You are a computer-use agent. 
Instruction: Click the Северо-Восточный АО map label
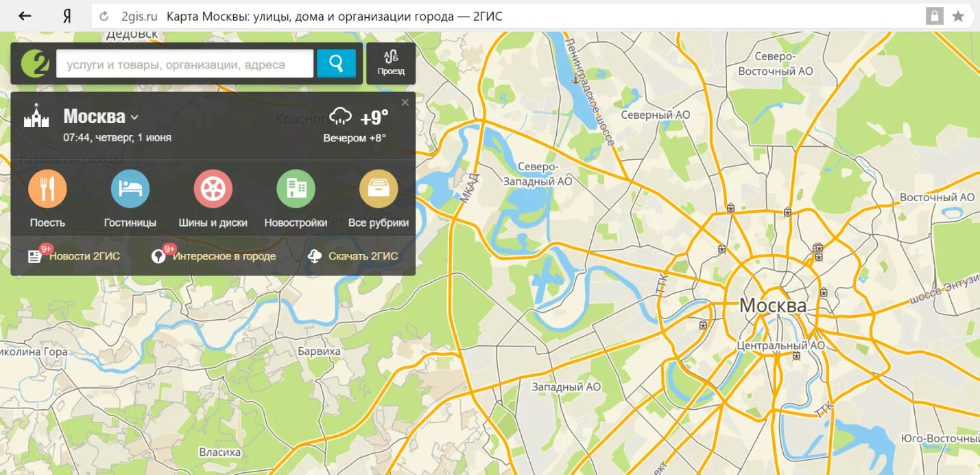click(776, 64)
